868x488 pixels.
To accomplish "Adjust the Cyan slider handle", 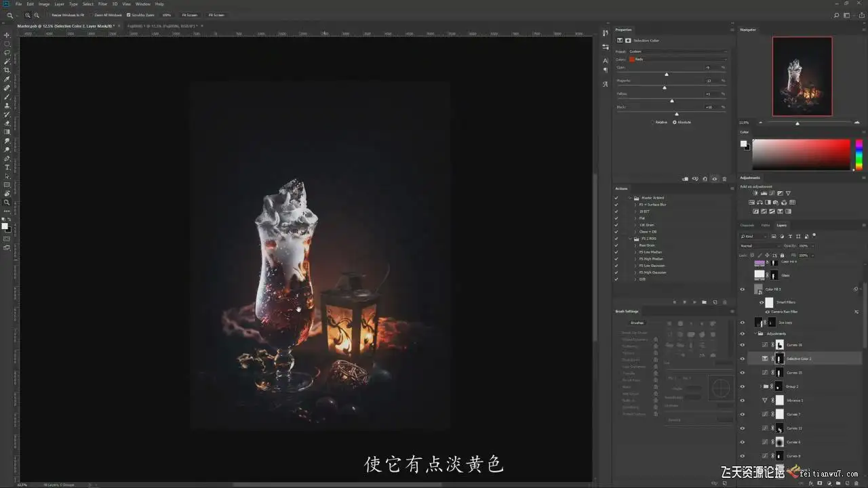I will pyautogui.click(x=667, y=74).
